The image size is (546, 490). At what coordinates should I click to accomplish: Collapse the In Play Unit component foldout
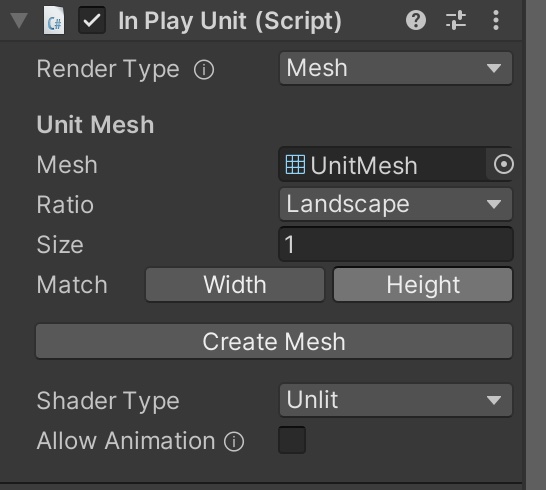pos(19,20)
